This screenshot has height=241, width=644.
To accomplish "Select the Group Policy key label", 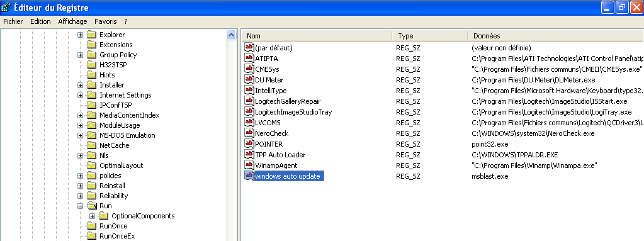I will [x=118, y=55].
